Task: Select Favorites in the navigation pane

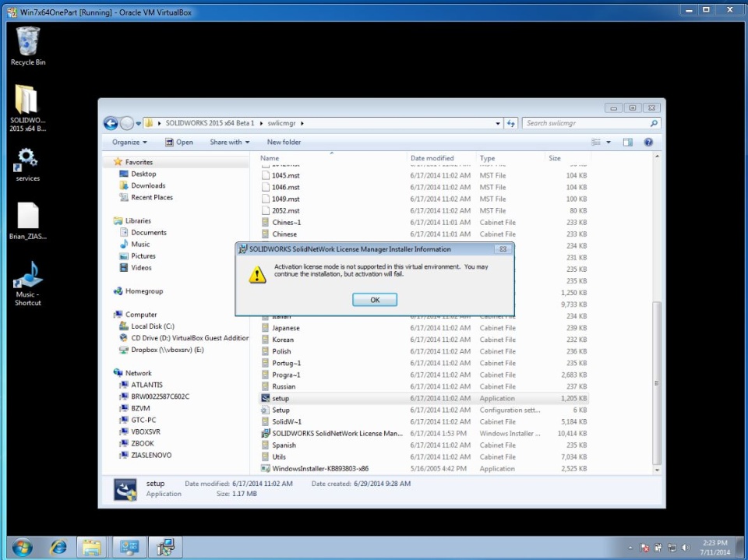Action: tap(139, 162)
